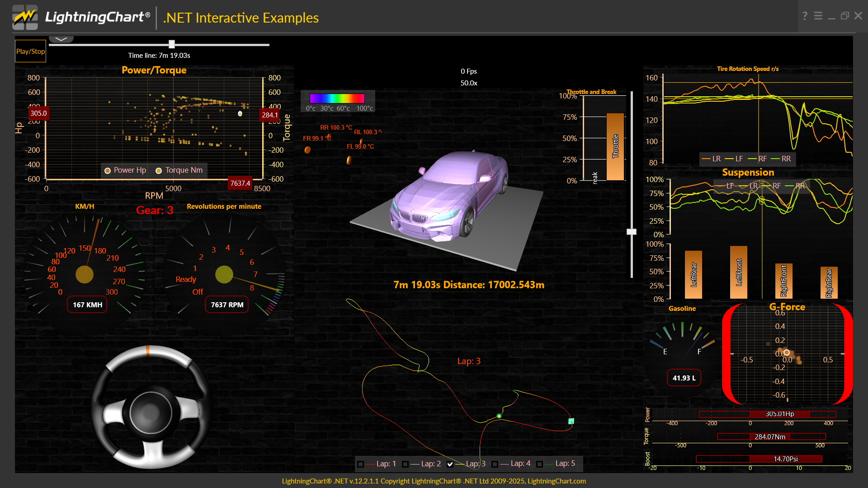Screen dimensions: 868x488
Task: Open the help question mark icon
Action: tap(805, 16)
